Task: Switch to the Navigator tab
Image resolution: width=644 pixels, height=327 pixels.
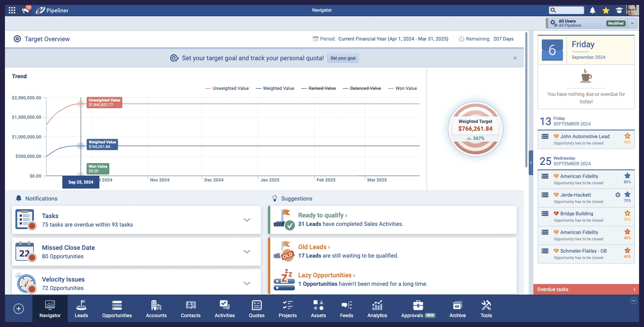Action: pyautogui.click(x=50, y=309)
